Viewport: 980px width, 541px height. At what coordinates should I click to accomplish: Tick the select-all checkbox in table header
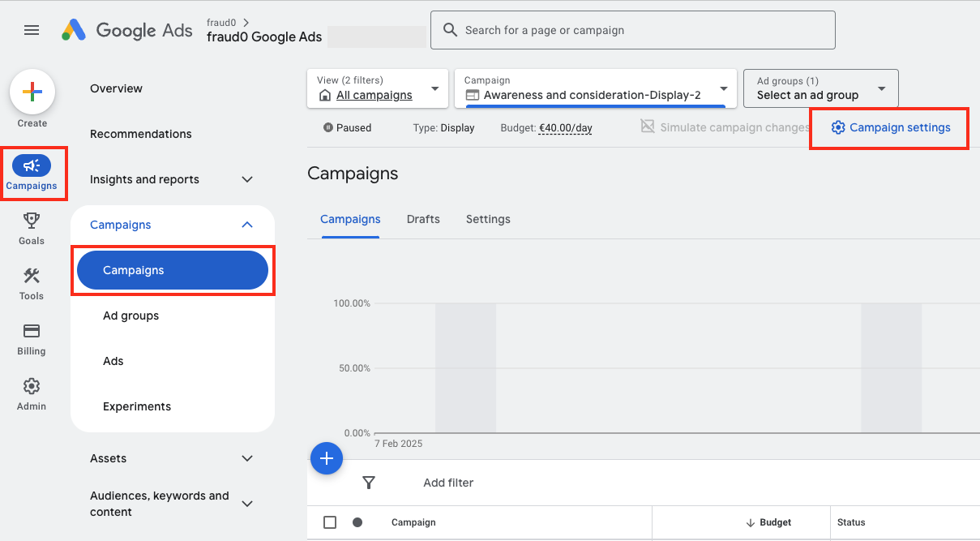[x=330, y=522]
